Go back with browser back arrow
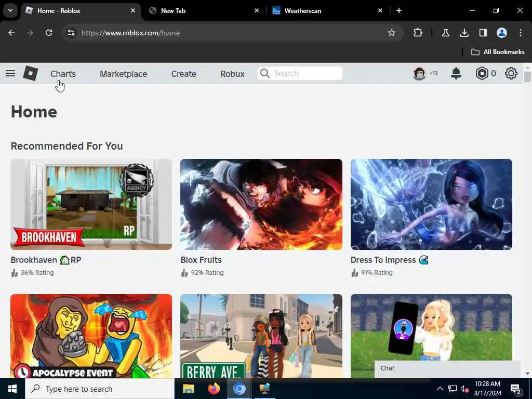Screen dimensions: 532x399 click(x=11, y=33)
